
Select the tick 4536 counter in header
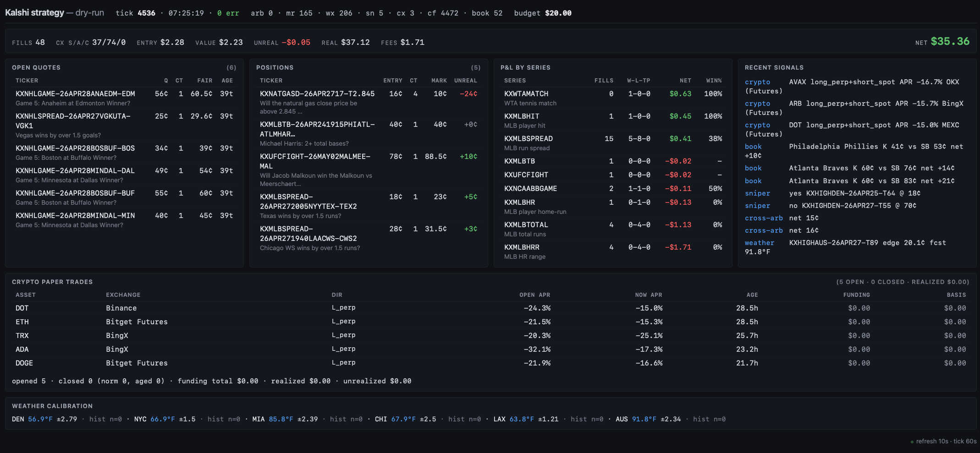tap(135, 13)
